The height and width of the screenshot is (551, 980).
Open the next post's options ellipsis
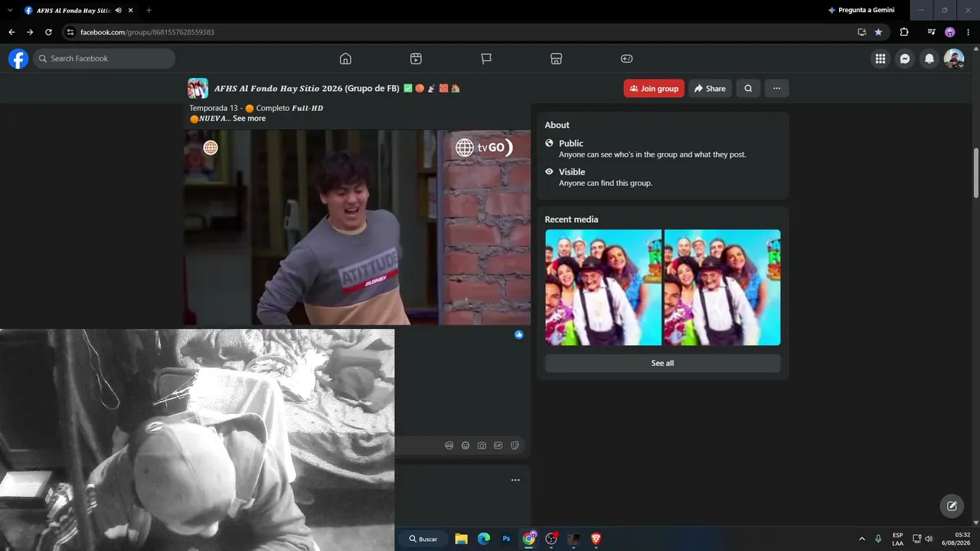pos(515,480)
